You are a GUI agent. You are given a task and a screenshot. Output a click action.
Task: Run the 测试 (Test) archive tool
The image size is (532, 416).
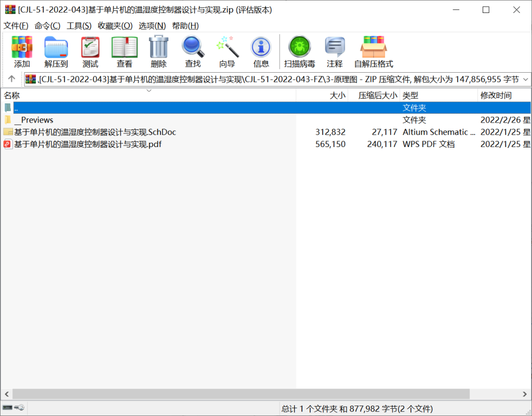tap(90, 48)
